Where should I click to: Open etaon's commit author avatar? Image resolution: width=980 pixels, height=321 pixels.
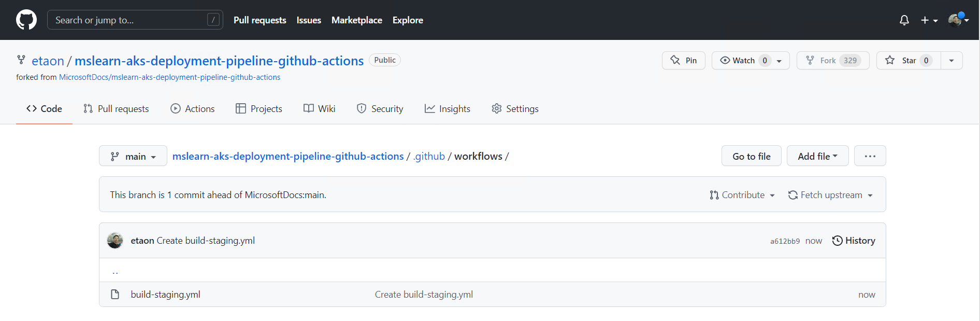pos(115,241)
